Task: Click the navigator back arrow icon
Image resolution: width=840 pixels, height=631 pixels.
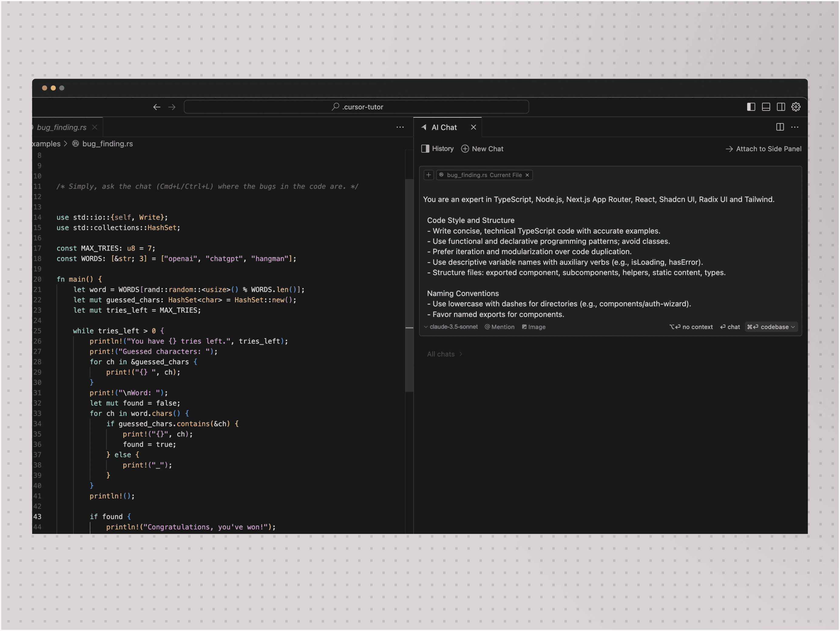Action: point(157,107)
